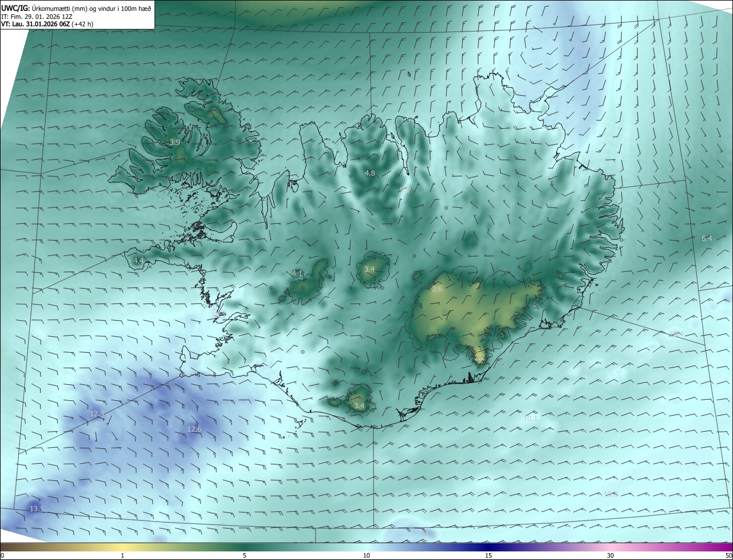Click the 10.1 value south of Iceland
Screen dimensions: 733x560
(x=531, y=419)
